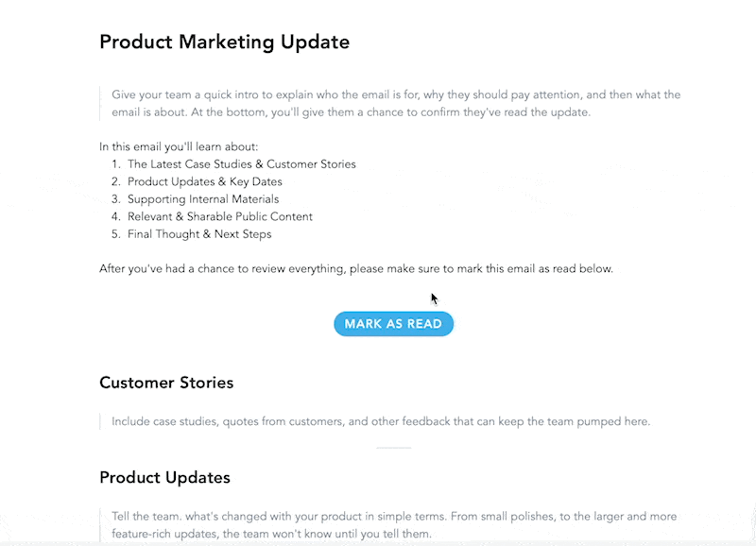Click the 'feature-rich updates' line of text

coord(271,534)
